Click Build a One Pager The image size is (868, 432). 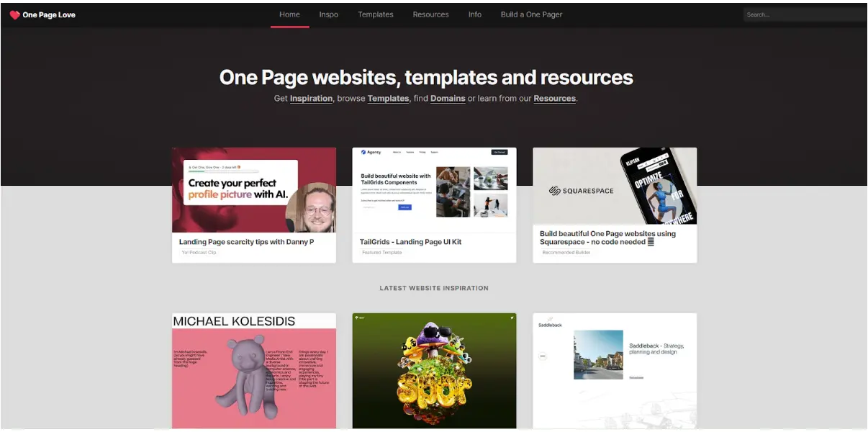(531, 14)
